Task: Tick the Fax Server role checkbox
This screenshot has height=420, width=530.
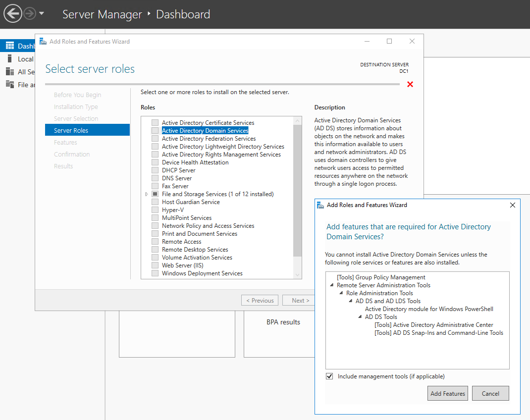Action: click(x=155, y=186)
